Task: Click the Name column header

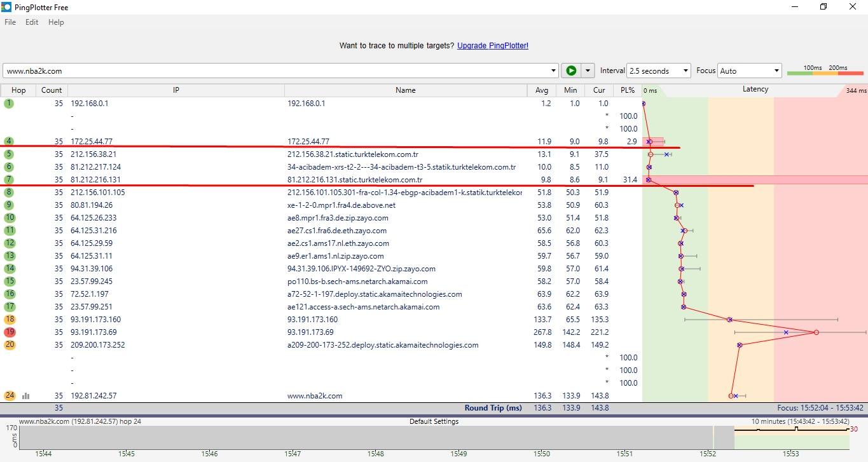Action: 406,90
